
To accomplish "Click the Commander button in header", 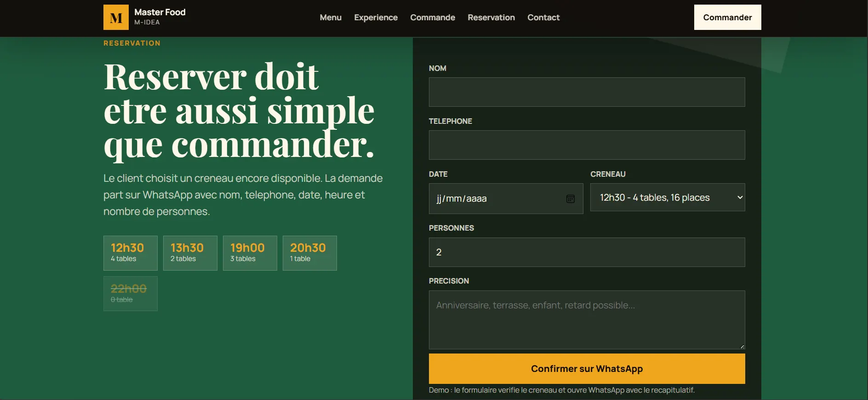I will point(727,17).
